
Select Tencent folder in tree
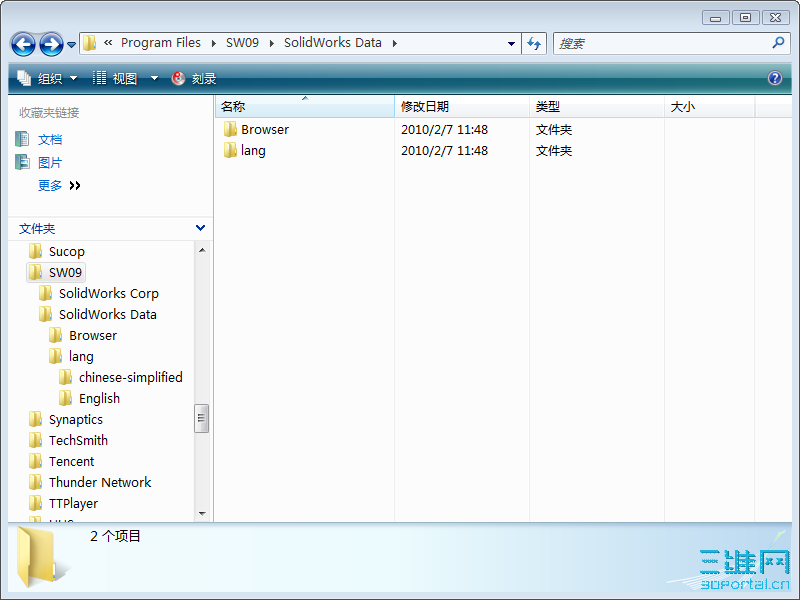tap(71, 461)
